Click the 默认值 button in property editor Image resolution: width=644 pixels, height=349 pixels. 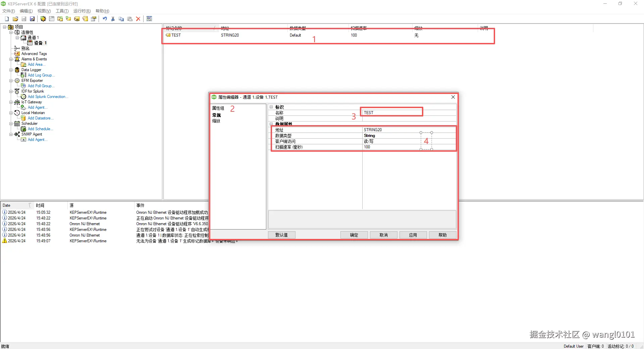[x=281, y=235]
